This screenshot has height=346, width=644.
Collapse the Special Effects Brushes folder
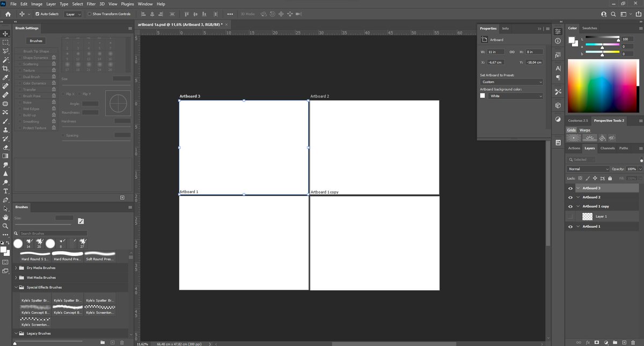tap(15, 288)
